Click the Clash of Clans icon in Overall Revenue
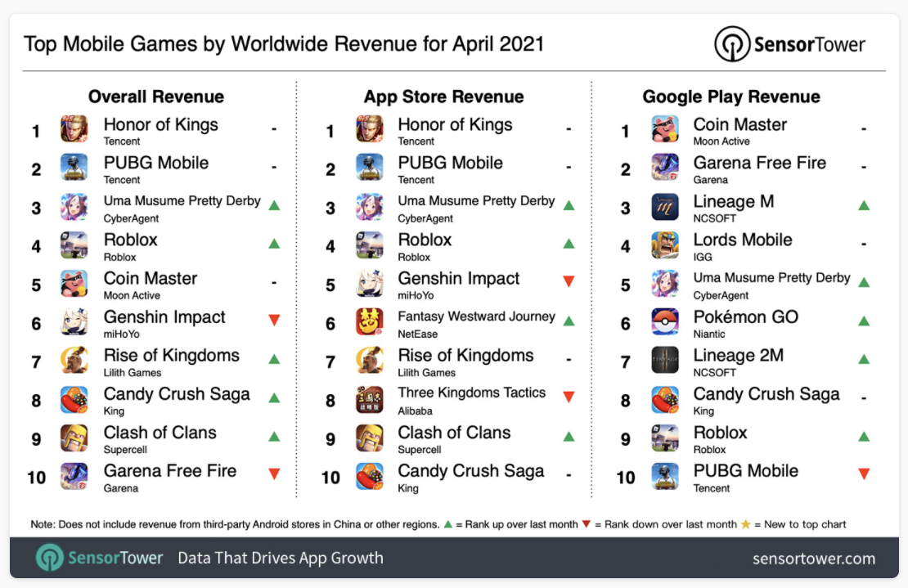Screen dimensions: 908x588 coord(74,438)
